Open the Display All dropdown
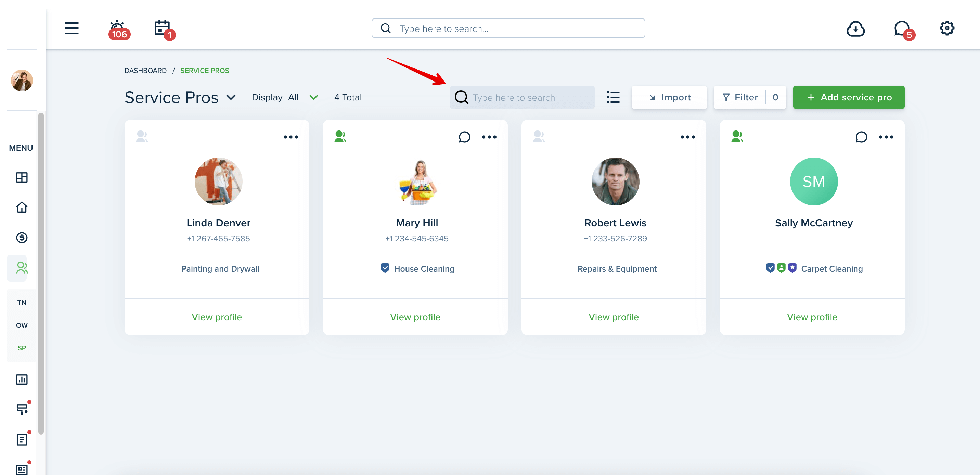980x475 pixels. (285, 98)
